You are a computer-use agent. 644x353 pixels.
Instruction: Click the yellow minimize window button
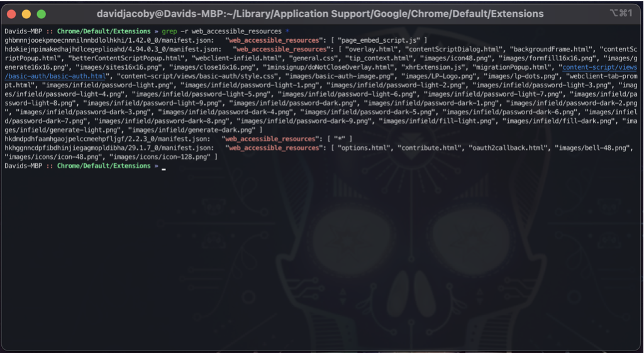(x=26, y=14)
